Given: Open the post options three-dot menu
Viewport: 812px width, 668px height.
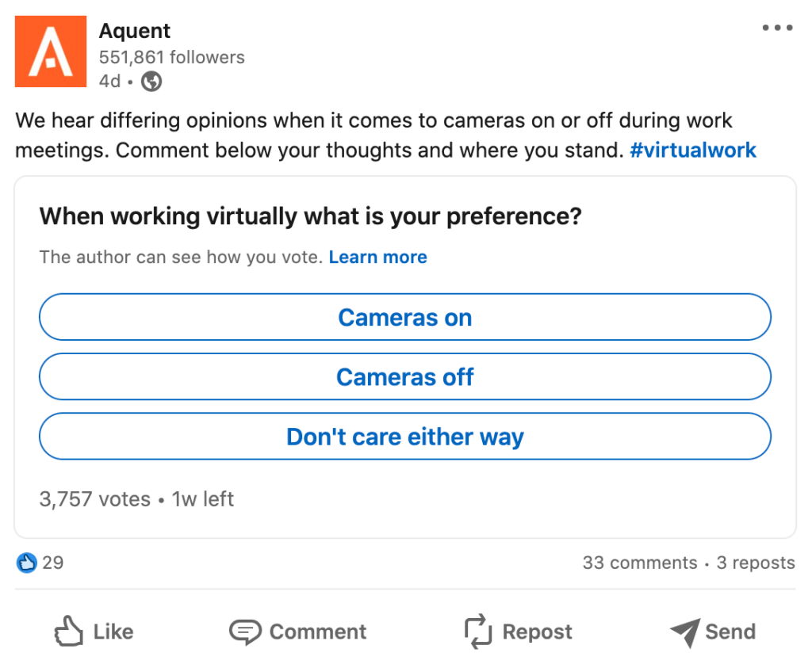Looking at the screenshot, I should pos(777,27).
